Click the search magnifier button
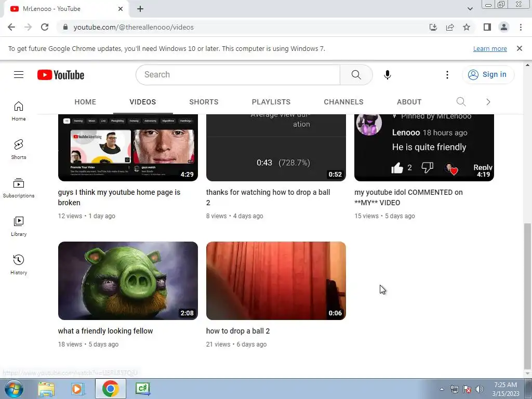The width and height of the screenshot is (532, 399). [356, 75]
